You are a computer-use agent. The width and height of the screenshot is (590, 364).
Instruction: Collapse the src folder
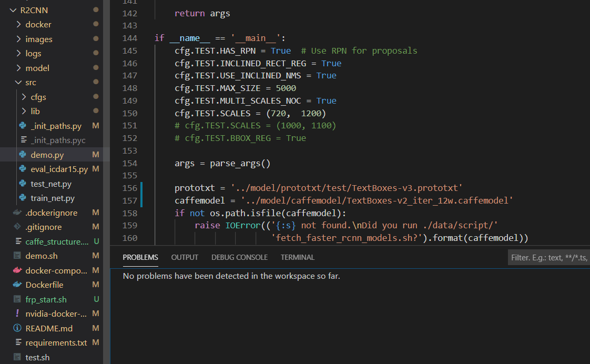18,83
